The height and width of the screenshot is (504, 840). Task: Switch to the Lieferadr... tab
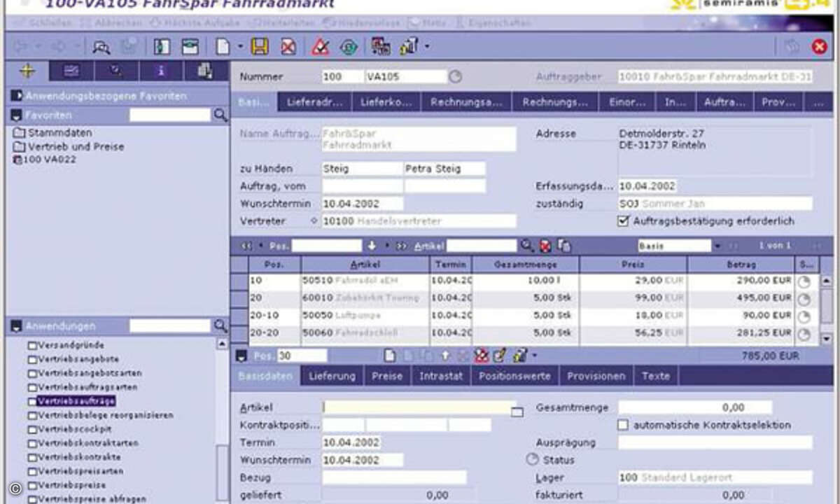(x=315, y=102)
